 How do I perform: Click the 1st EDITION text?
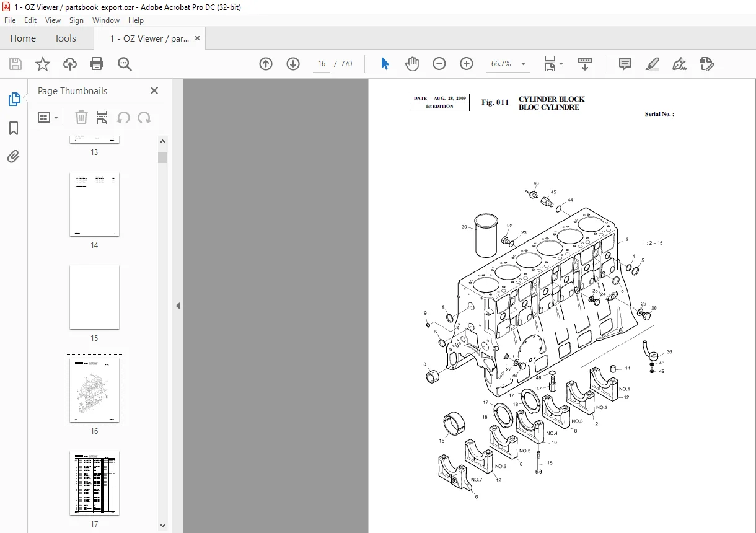click(x=439, y=107)
